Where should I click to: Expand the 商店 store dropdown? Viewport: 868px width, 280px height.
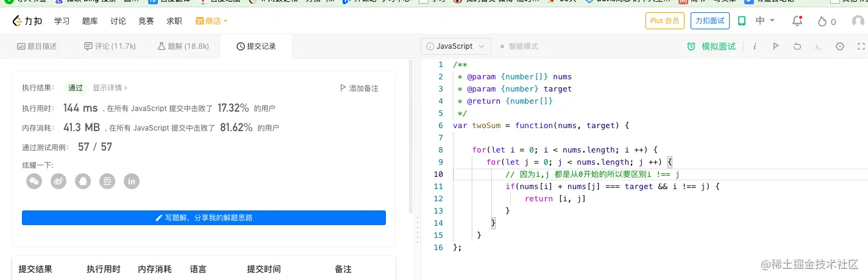pos(212,21)
